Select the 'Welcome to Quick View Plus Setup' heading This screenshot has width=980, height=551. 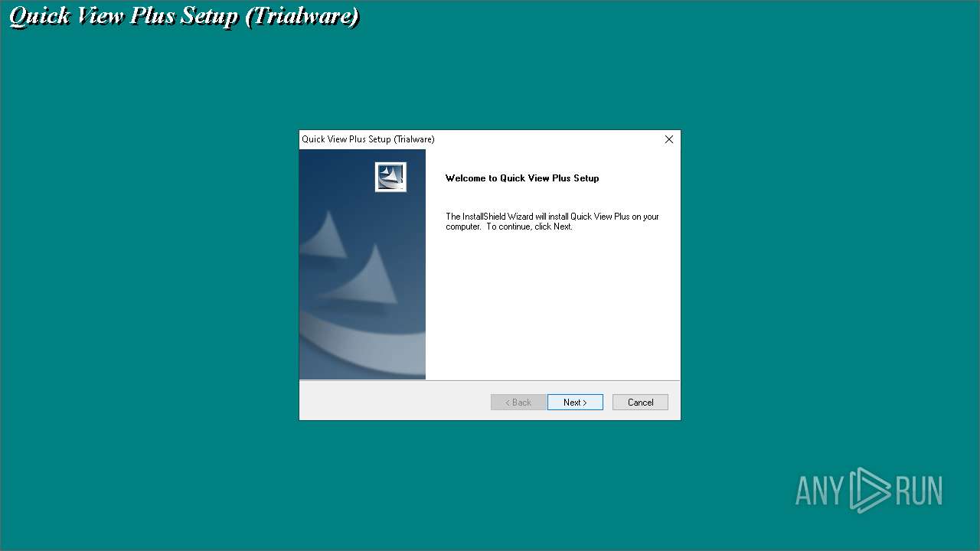522,178
